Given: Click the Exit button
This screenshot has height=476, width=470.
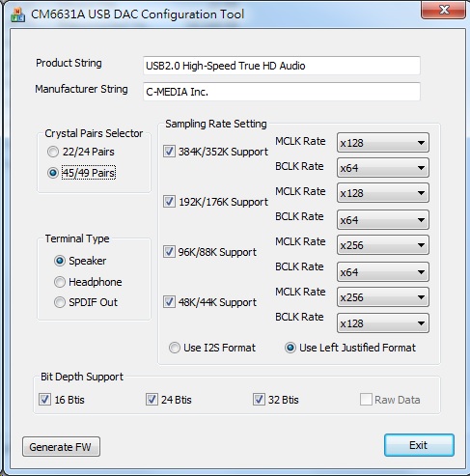Looking at the screenshot, I should tap(419, 445).
